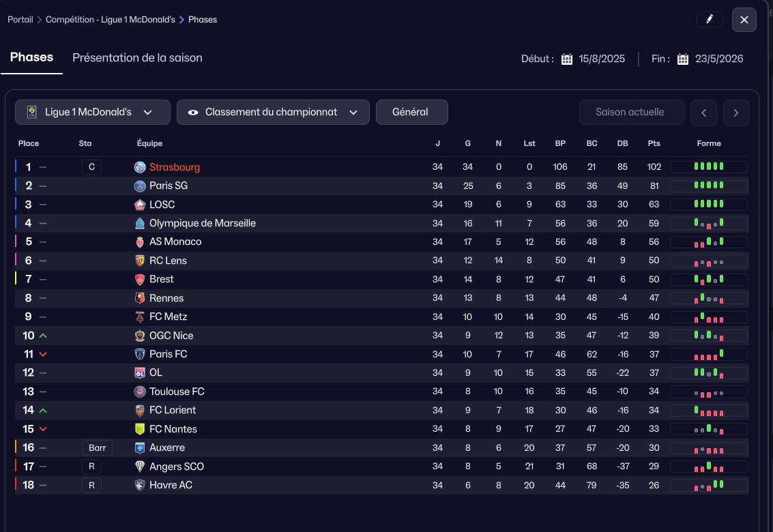The image size is (773, 532).
Task: Click the Saison actuelle field
Action: pos(630,113)
